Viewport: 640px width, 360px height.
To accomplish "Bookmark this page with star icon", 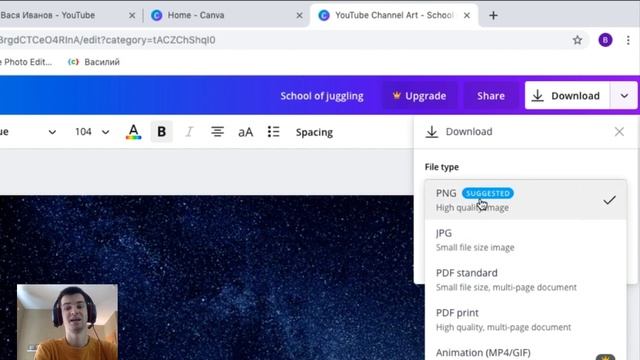I will pos(577,40).
